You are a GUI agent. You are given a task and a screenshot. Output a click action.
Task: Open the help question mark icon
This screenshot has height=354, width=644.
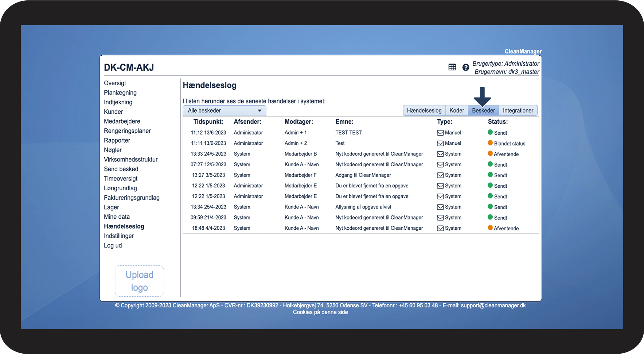click(x=465, y=67)
